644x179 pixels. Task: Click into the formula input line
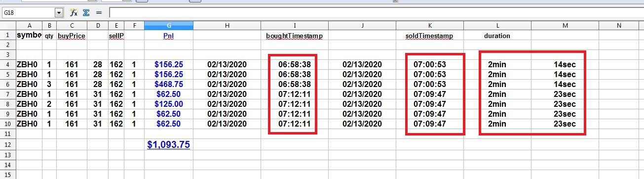tap(375, 12)
